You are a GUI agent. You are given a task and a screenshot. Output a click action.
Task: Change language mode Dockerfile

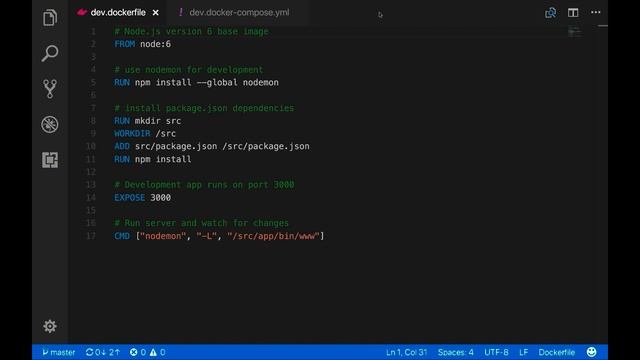[556, 352]
